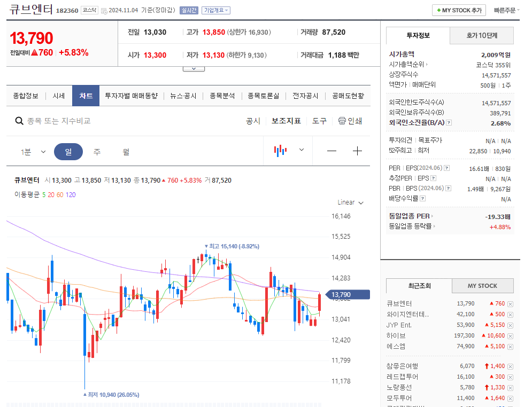Viewport: 532px width, 407px height.
Task: Remove 레드캡투어 from recent list
Action: pyautogui.click(x=510, y=377)
